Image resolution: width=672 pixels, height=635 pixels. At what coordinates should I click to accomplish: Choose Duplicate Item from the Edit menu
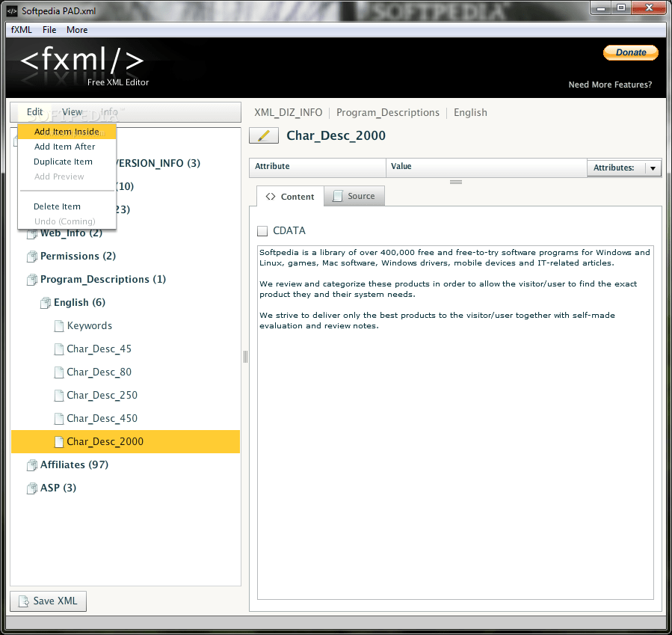tap(63, 161)
